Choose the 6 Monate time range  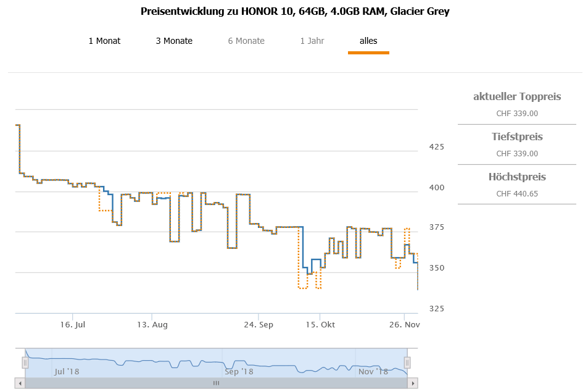click(246, 41)
